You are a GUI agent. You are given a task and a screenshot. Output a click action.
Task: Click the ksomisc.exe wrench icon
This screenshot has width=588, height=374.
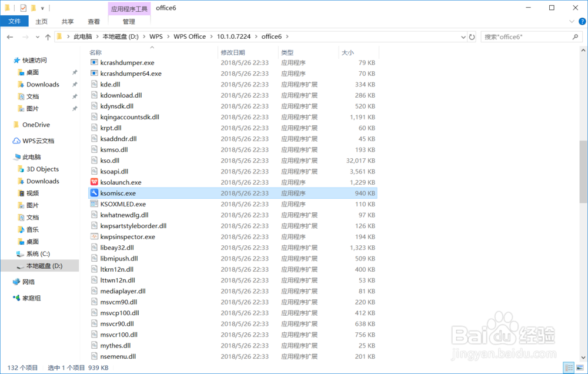(x=94, y=193)
